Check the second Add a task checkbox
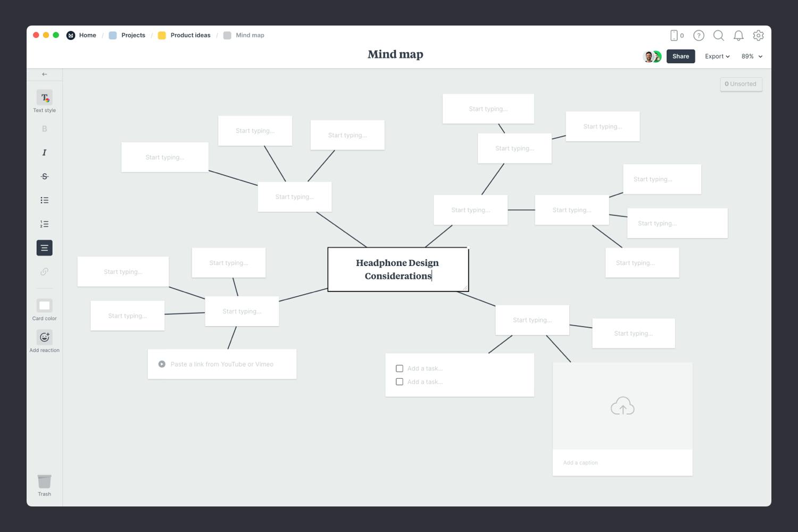This screenshot has width=798, height=532. tap(400, 381)
